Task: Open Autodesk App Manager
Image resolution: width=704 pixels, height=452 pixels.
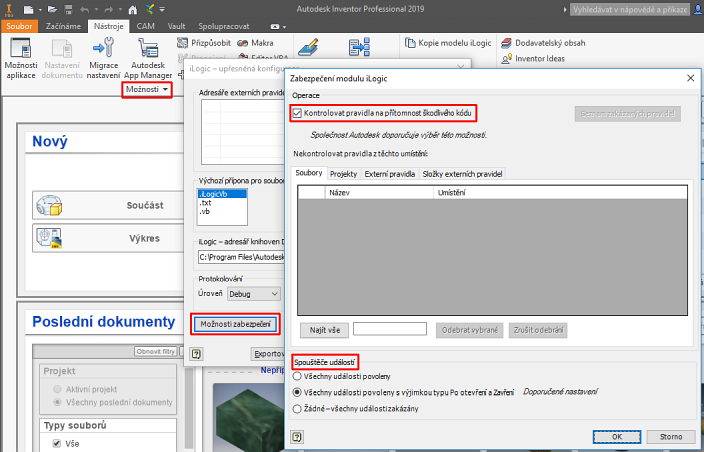Action: (148, 58)
